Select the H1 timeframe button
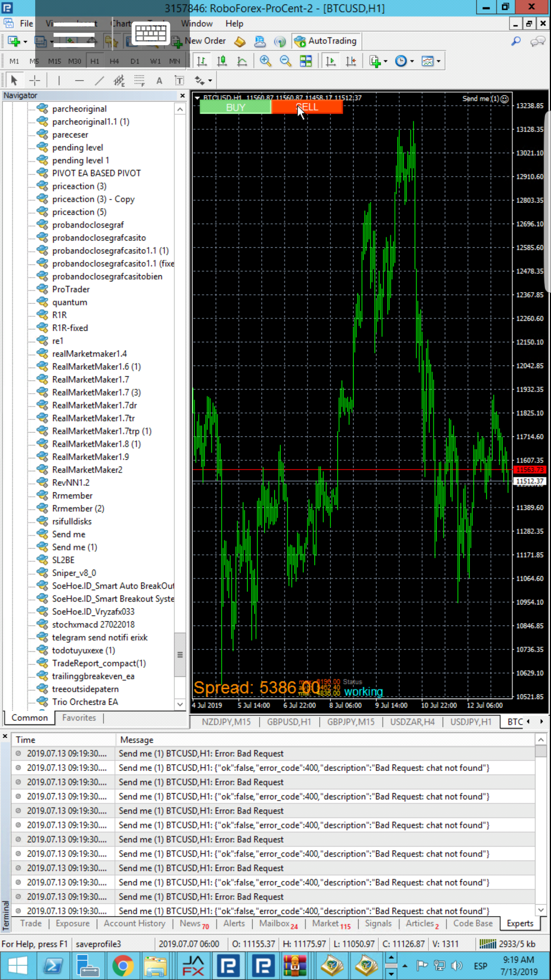 pos(95,61)
